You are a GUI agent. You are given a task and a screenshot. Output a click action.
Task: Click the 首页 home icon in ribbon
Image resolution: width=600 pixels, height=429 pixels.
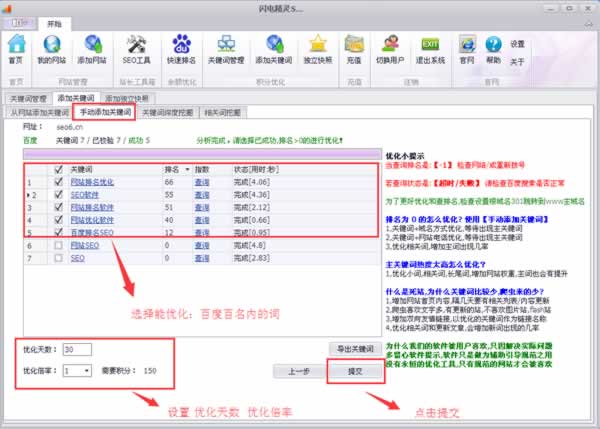[x=16, y=46]
